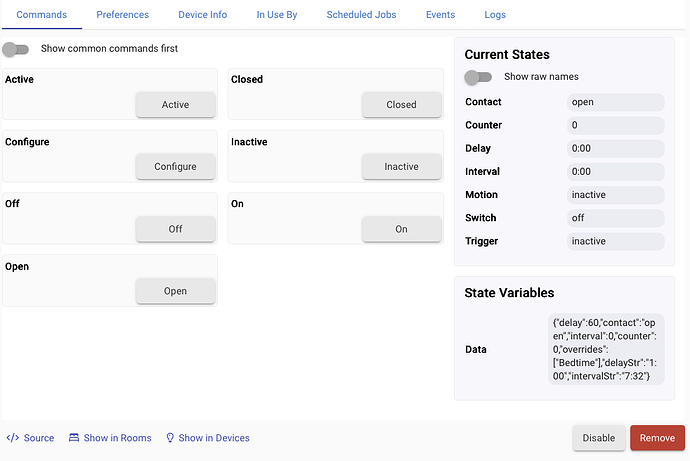This screenshot has width=690, height=461.
Task: Click the Configure button
Action: pos(175,167)
